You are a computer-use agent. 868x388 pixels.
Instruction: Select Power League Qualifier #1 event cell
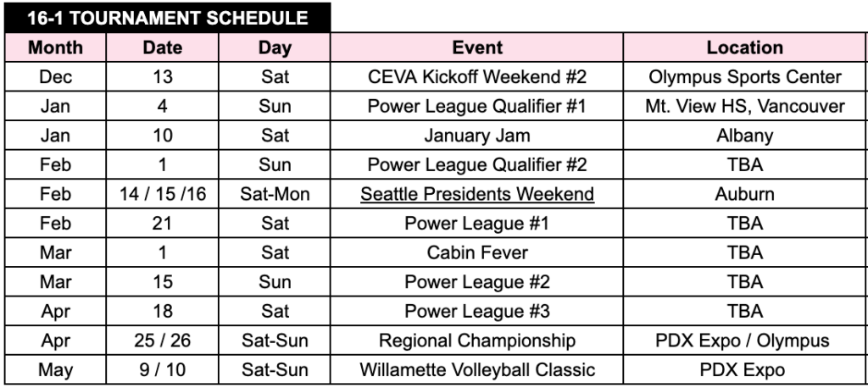pyautogui.click(x=477, y=107)
